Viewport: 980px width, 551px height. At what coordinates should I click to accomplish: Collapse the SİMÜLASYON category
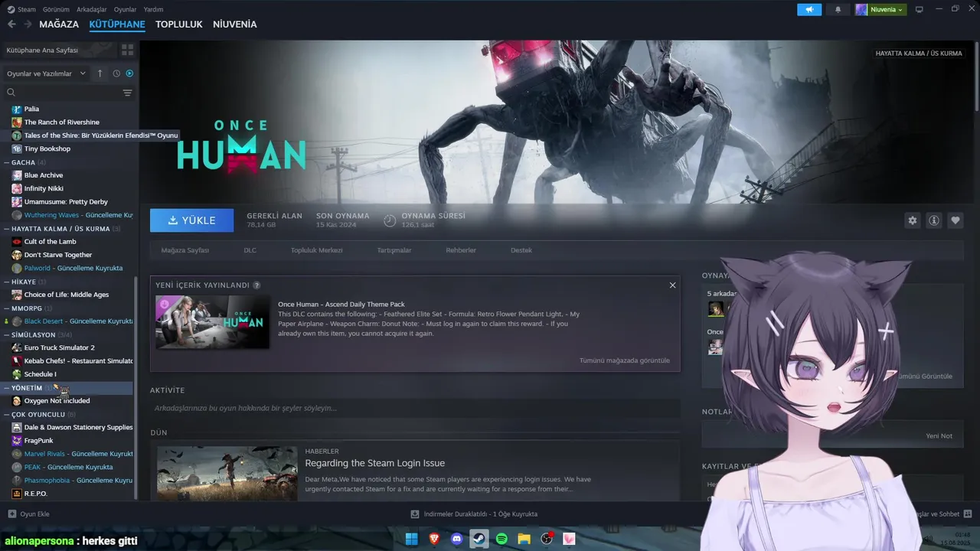point(7,335)
